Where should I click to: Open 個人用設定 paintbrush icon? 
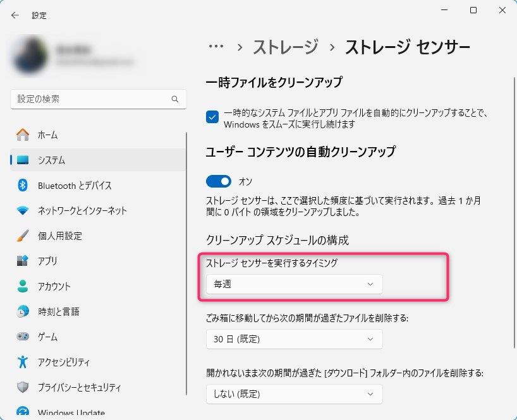[23, 236]
